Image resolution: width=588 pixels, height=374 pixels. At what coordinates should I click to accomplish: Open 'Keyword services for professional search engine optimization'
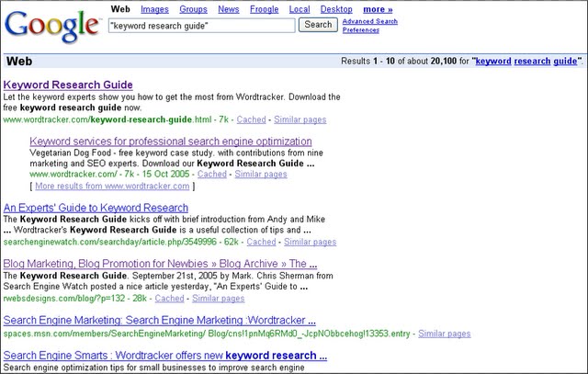(171, 142)
